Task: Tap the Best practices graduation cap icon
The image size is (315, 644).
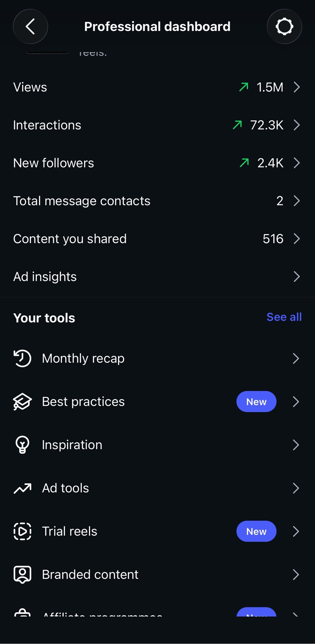Action: tap(22, 402)
